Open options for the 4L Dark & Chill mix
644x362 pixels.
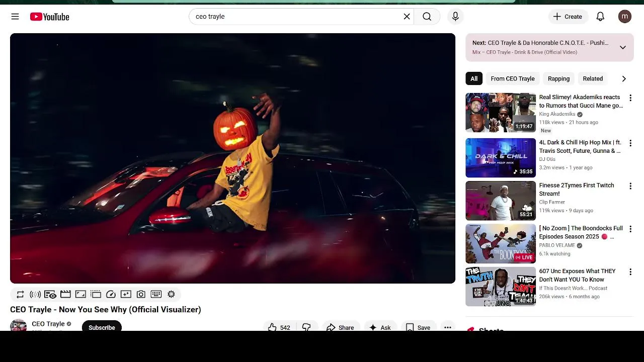click(x=630, y=143)
